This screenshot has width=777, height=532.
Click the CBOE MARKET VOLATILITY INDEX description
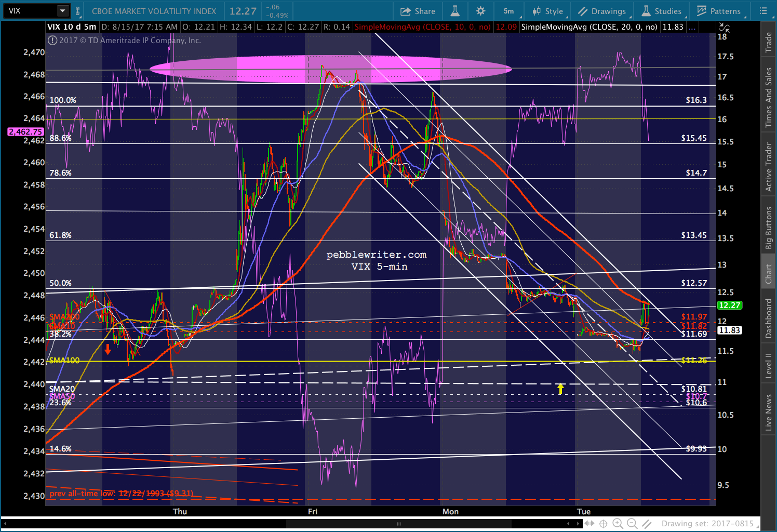coord(154,11)
